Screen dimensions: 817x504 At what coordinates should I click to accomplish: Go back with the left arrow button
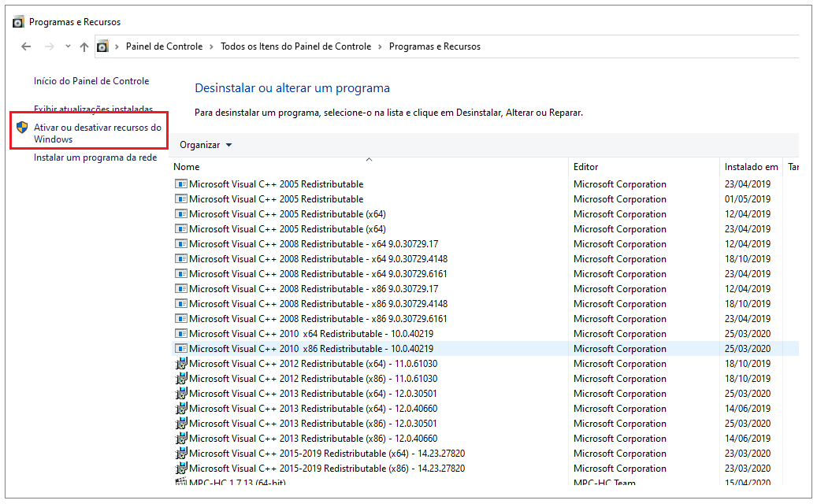click(26, 47)
